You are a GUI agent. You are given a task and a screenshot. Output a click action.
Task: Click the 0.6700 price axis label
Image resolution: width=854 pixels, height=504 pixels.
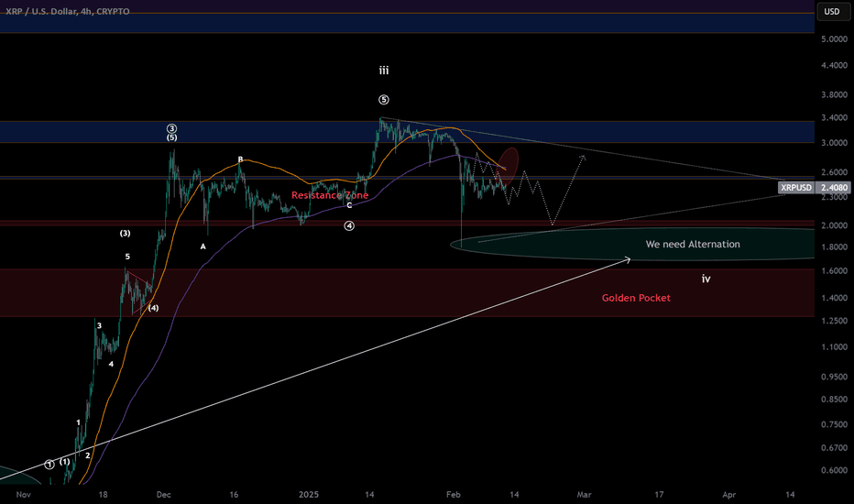pos(835,448)
